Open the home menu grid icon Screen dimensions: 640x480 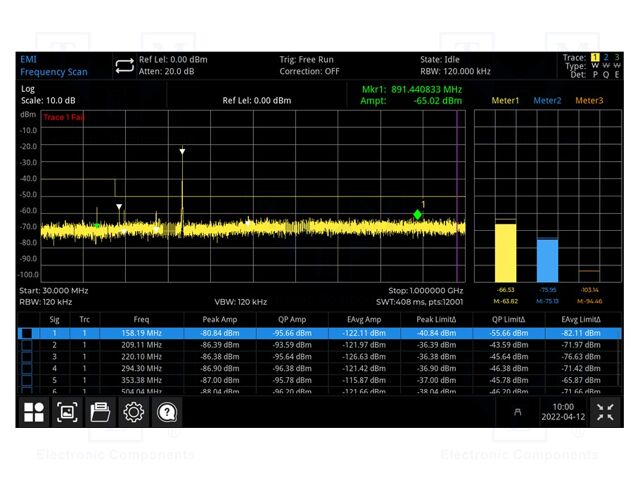point(35,412)
